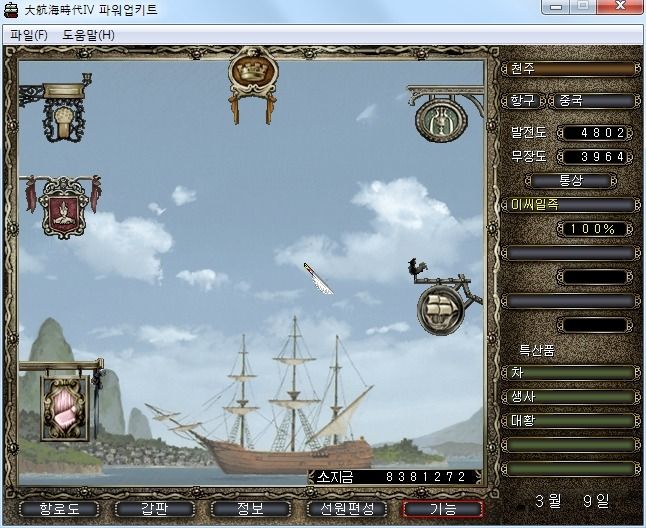This screenshot has width=646, height=528.
Task: Select specialty item 대황
Action: point(571,421)
